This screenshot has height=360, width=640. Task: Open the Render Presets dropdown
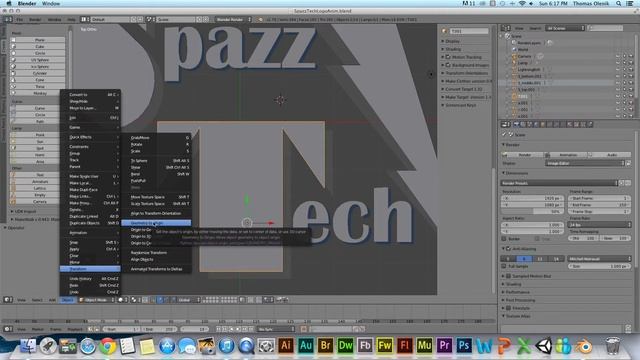point(559,183)
